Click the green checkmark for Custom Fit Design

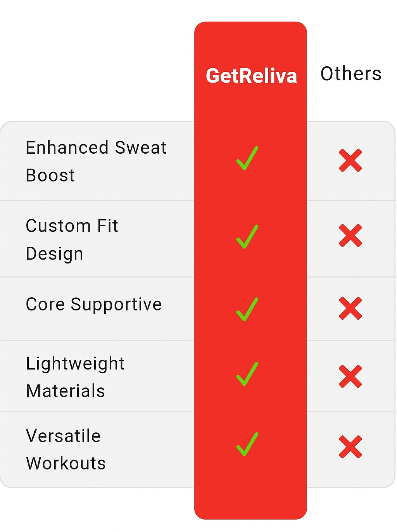[247, 236]
